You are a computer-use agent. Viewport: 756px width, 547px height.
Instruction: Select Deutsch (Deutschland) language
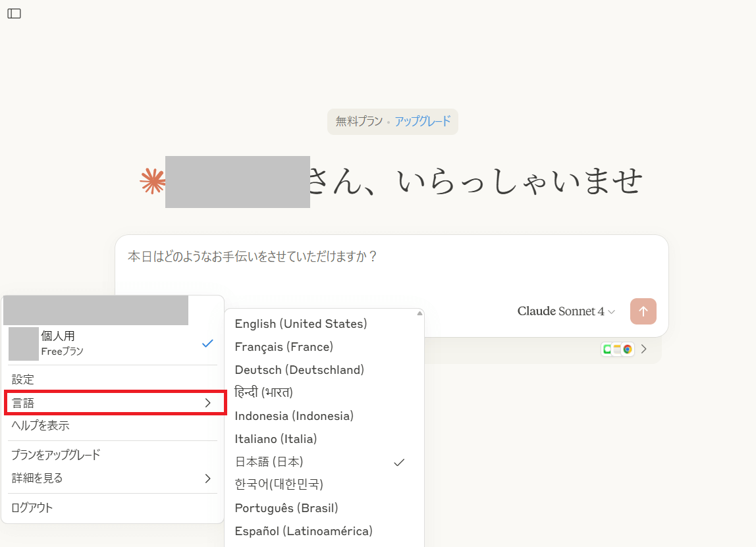[322, 370]
